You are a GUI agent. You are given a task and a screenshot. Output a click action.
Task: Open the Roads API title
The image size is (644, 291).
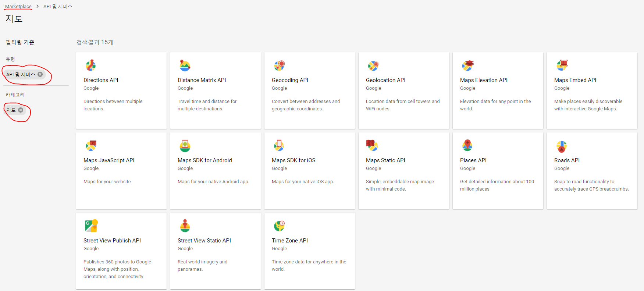pos(567,160)
